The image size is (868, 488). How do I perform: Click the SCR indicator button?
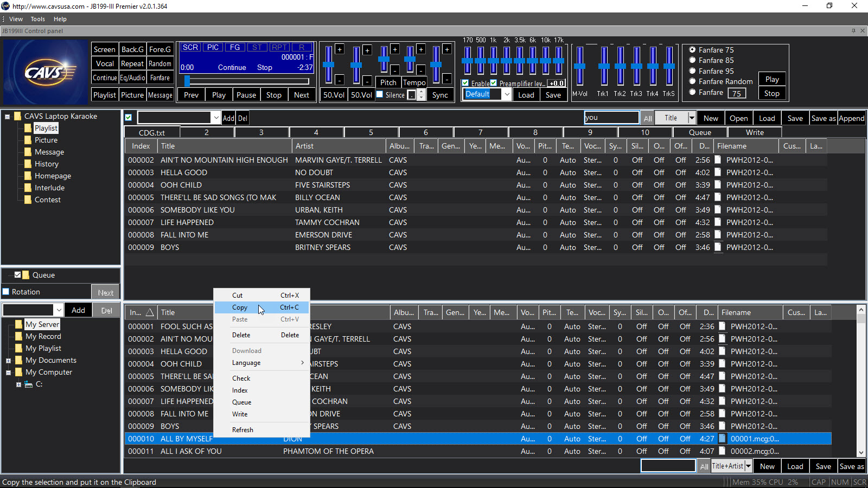(x=190, y=48)
